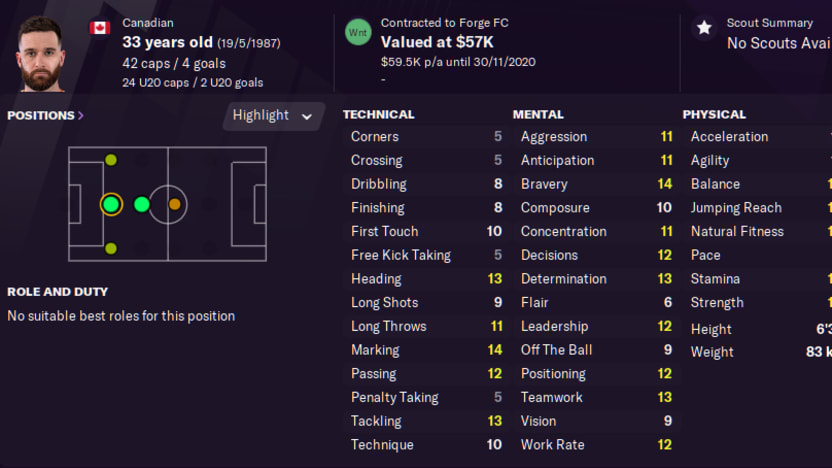Click the Mental attributes heading
Viewport: 832px width, 468px height.
point(538,115)
